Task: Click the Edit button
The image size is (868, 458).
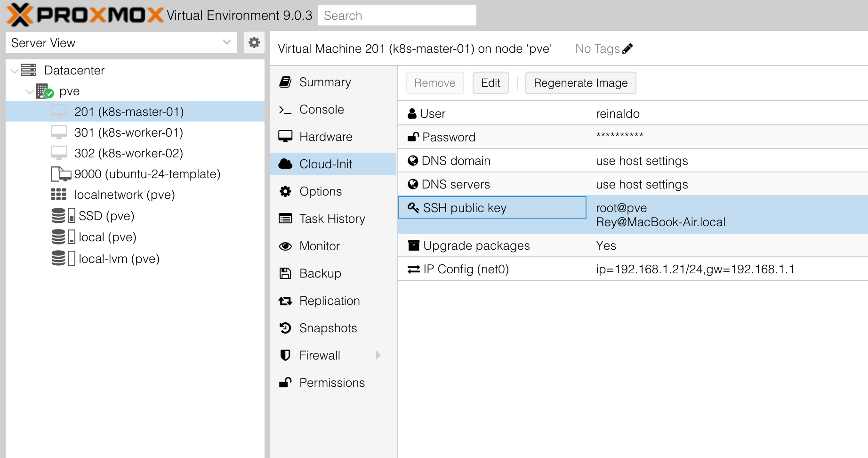Action: click(490, 83)
